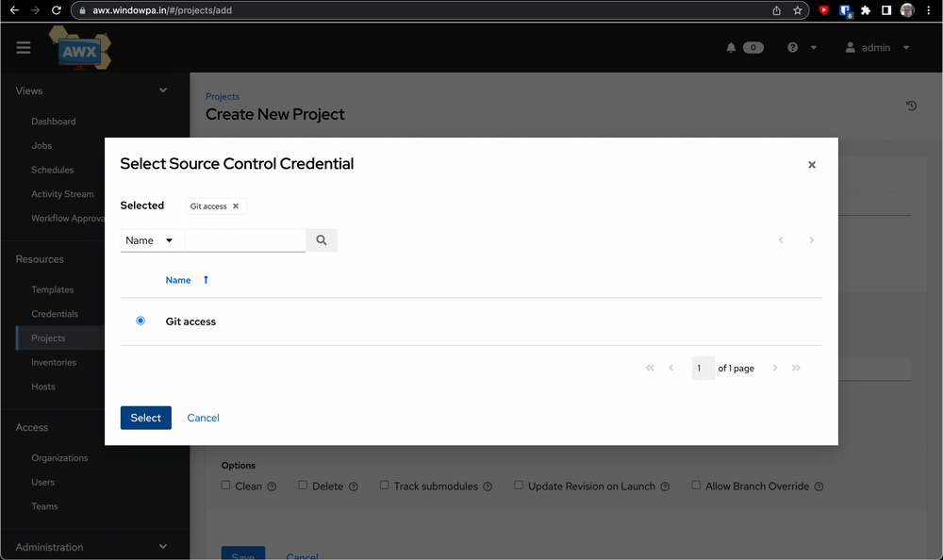This screenshot has height=560, width=943.
Task: Enable the Clean checkbox option
Action: 226,486
